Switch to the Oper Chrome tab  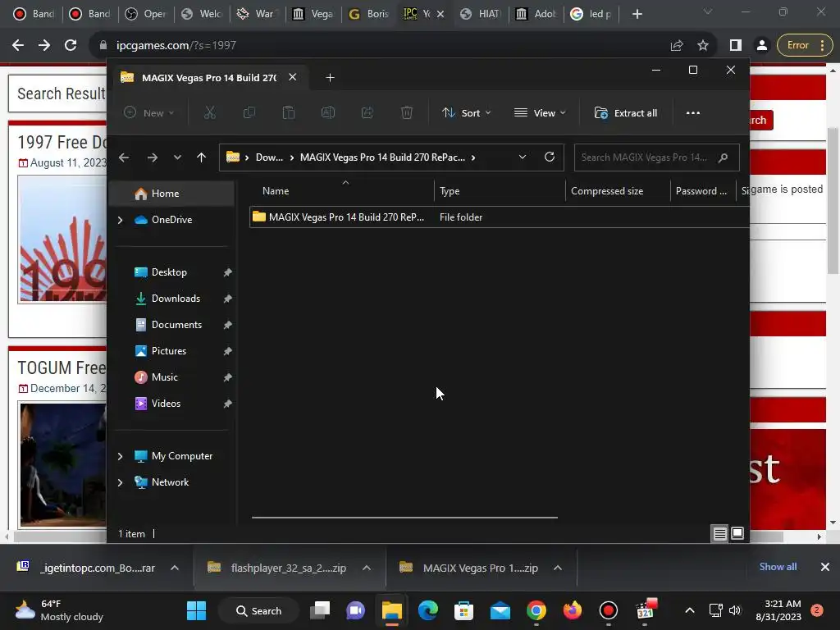point(145,14)
